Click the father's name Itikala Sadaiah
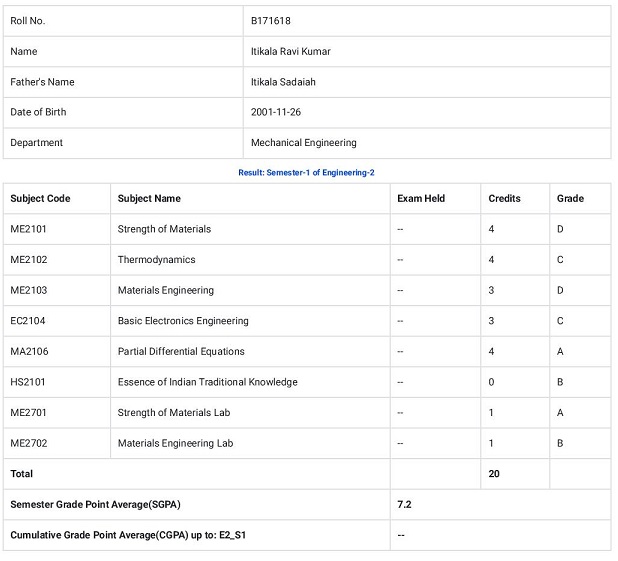Viewport: 618px width, 561px height. pyautogui.click(x=283, y=82)
